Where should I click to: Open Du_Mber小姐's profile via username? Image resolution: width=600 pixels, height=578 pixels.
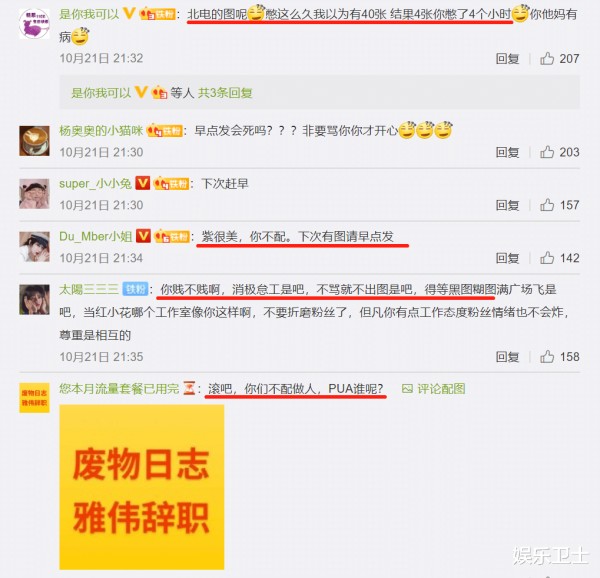[x=96, y=236]
